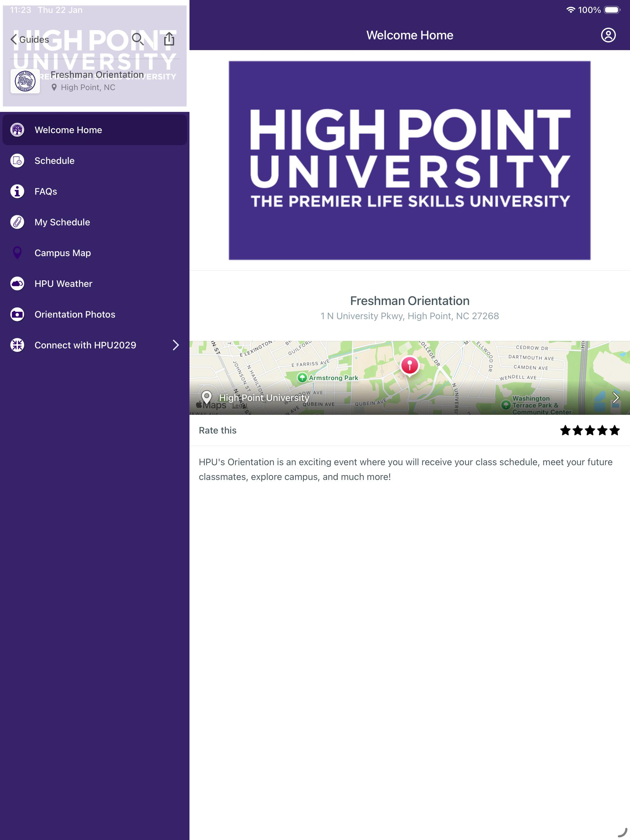Image resolution: width=630 pixels, height=840 pixels.
Task: Tap the Orientation Photos camera icon
Action: pos(17,315)
